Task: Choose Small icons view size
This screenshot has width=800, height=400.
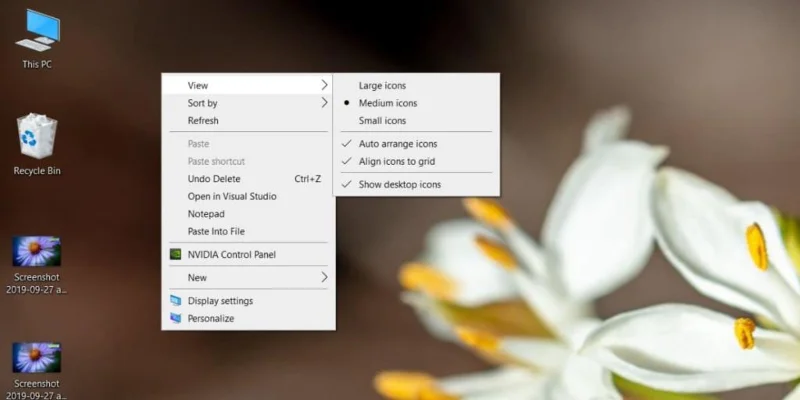Action: pyautogui.click(x=416, y=120)
